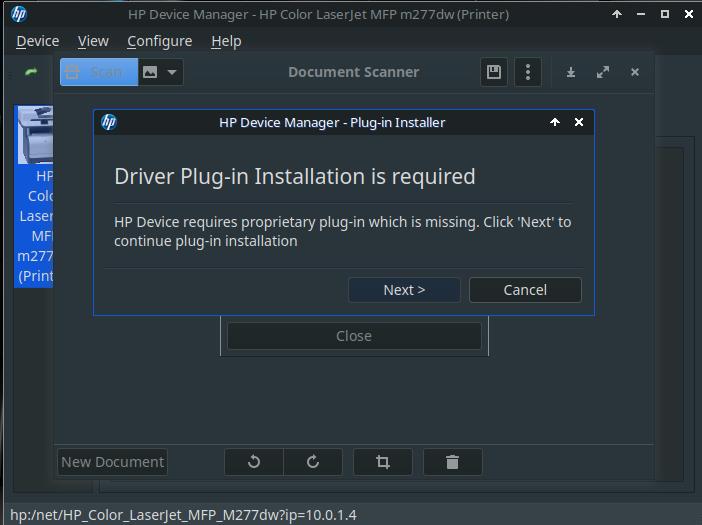This screenshot has height=525, width=702.
Task: Expand the scan options dropdown arrow
Action: point(172,72)
